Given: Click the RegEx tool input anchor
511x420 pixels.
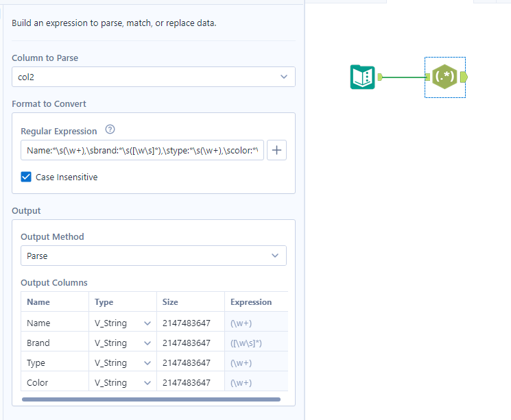Looking at the screenshot, I should pyautogui.click(x=427, y=77).
